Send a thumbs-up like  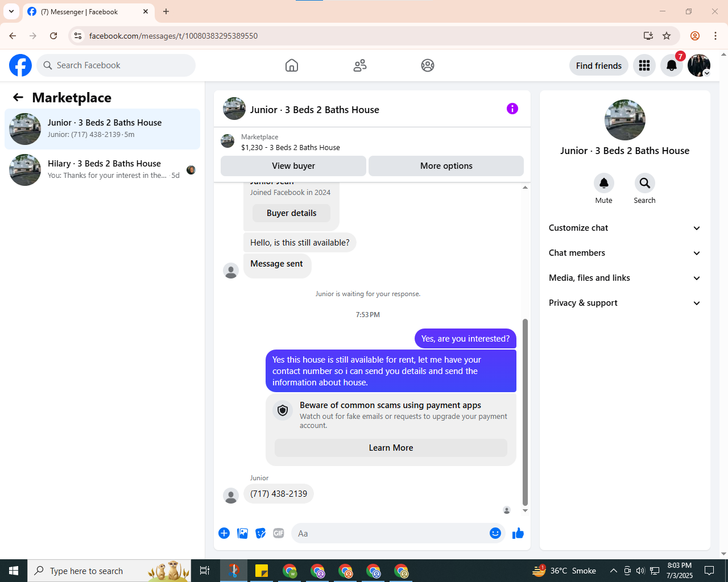tap(518, 533)
